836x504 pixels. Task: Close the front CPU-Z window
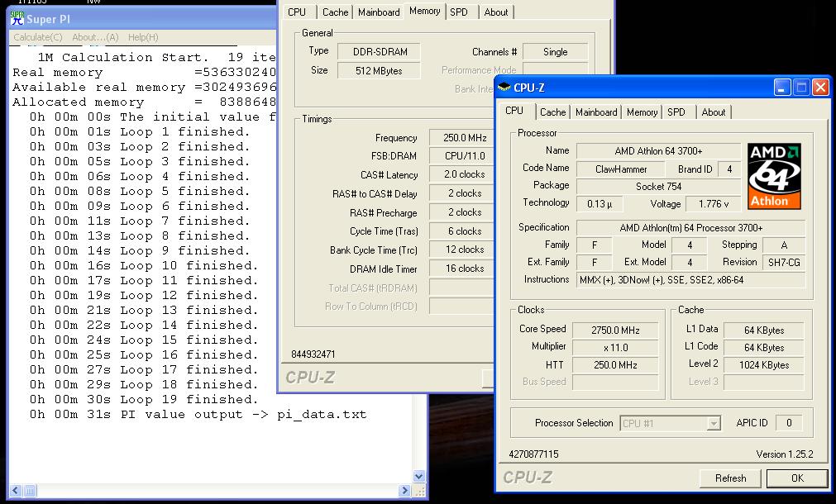pos(820,88)
